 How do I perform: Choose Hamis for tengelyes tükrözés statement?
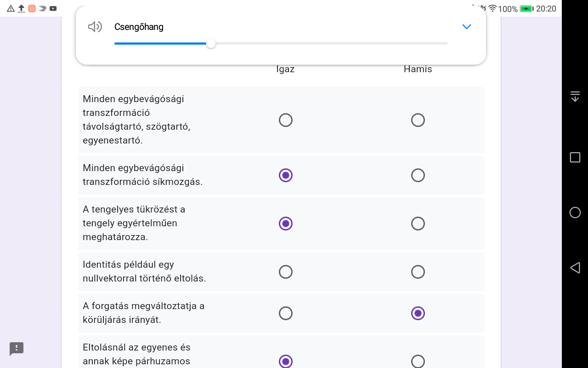418,224
